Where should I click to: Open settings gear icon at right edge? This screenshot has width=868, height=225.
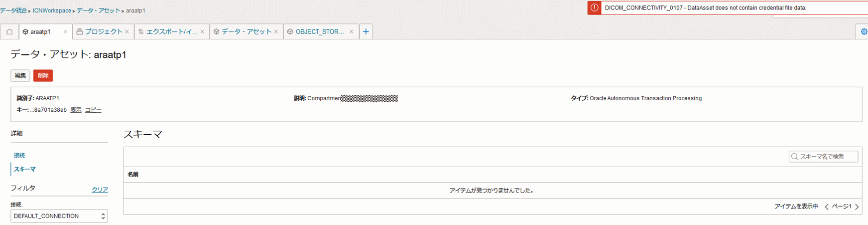pos(864,31)
